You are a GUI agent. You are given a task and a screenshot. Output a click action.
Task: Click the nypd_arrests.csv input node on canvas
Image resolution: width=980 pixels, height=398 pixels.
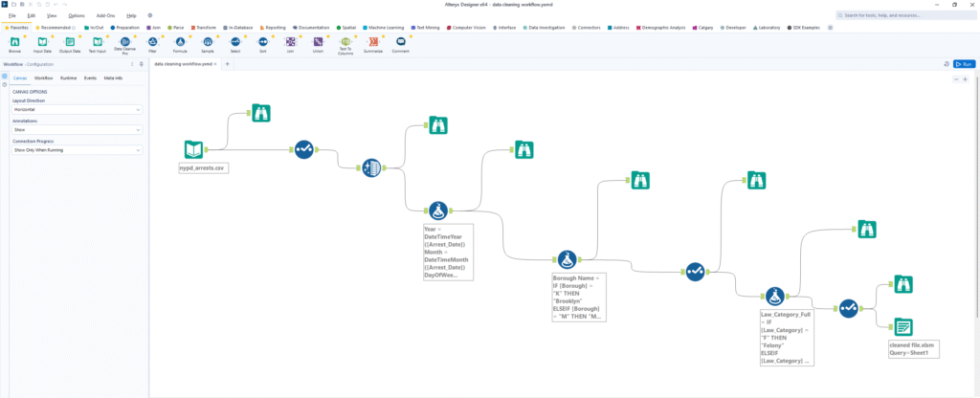195,149
